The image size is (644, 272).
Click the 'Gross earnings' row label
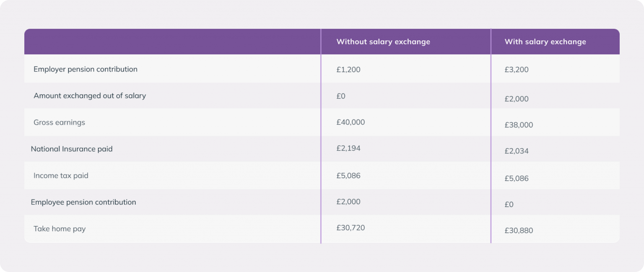pyautogui.click(x=59, y=122)
